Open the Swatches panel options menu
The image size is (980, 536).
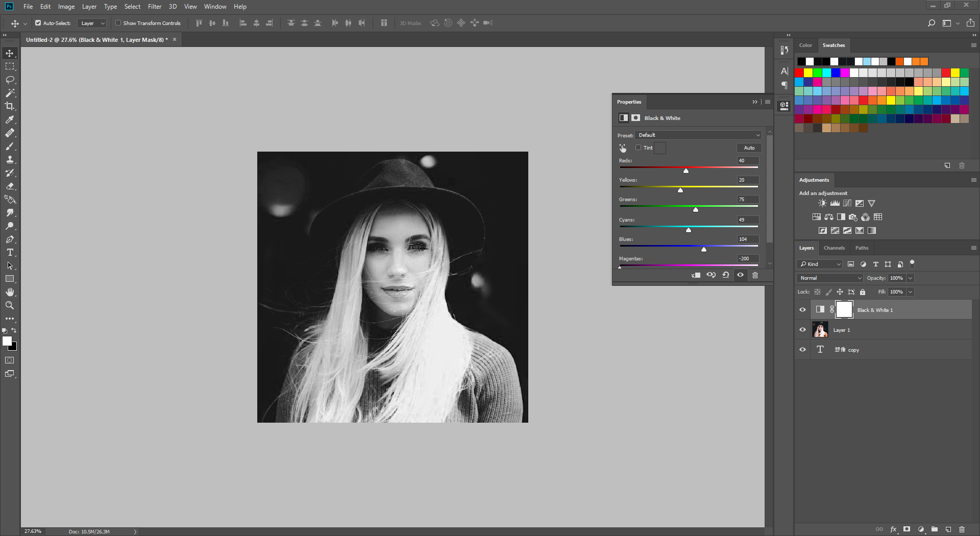(x=973, y=45)
